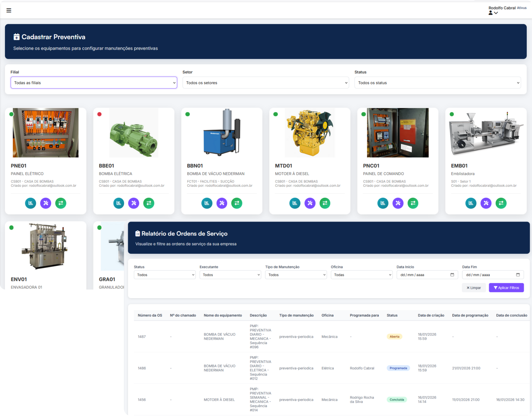Click the MTD01 diesel motor thumbnail
Image resolution: width=532 pixels, height=416 pixels.
coord(310,133)
